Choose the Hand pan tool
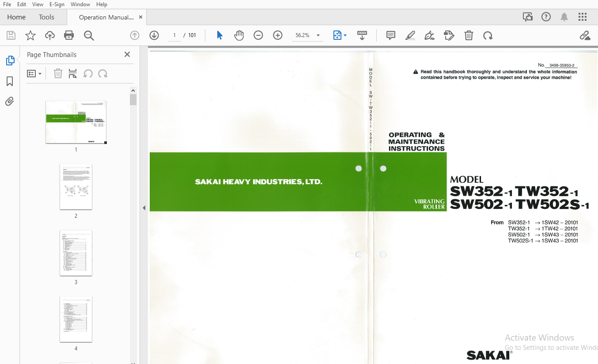The width and height of the screenshot is (598, 364). [239, 35]
